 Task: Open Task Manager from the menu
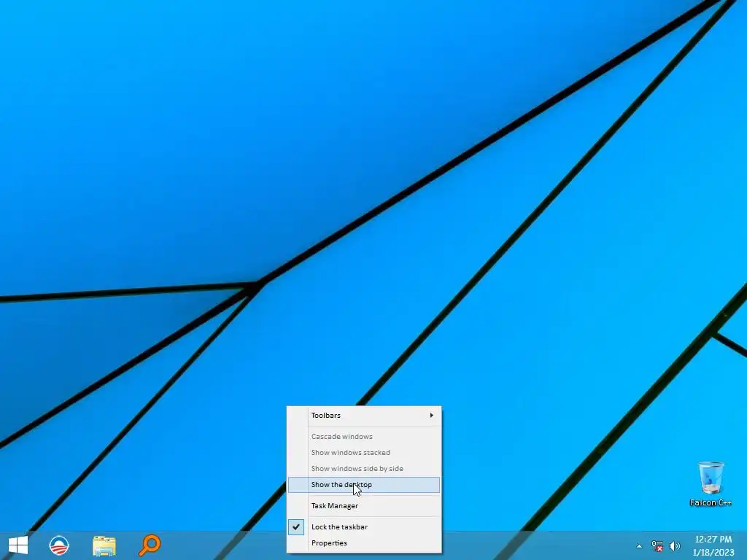point(364,506)
